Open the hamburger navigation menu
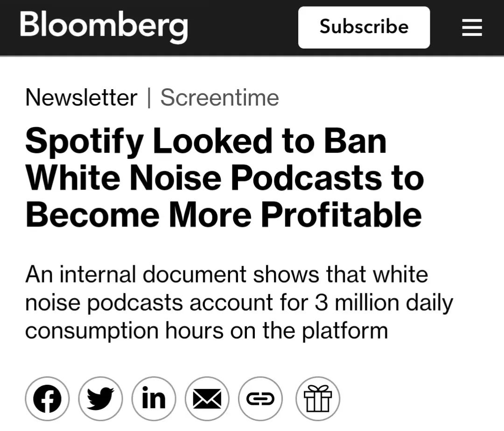 point(472,28)
